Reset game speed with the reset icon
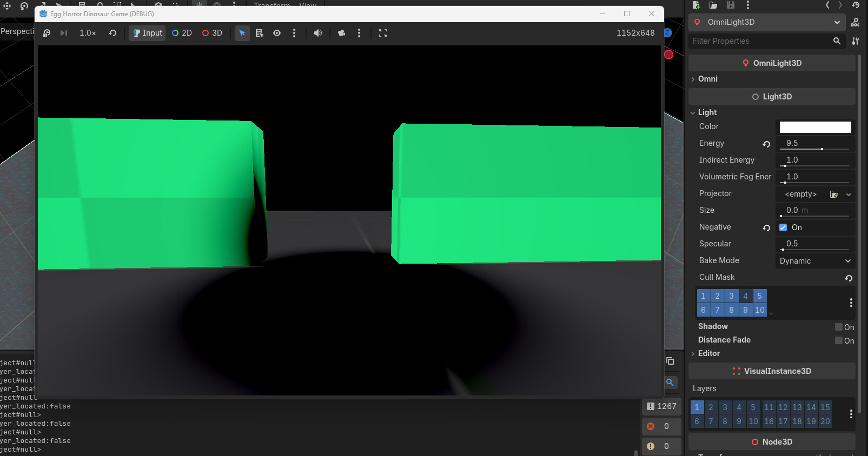 coord(112,33)
